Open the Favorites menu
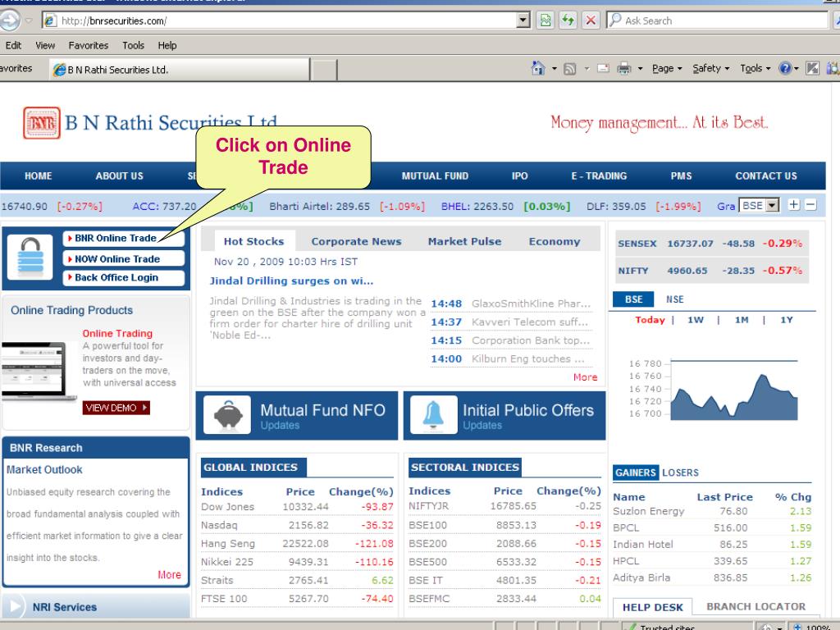This screenshot has width=840, height=630. [89, 46]
